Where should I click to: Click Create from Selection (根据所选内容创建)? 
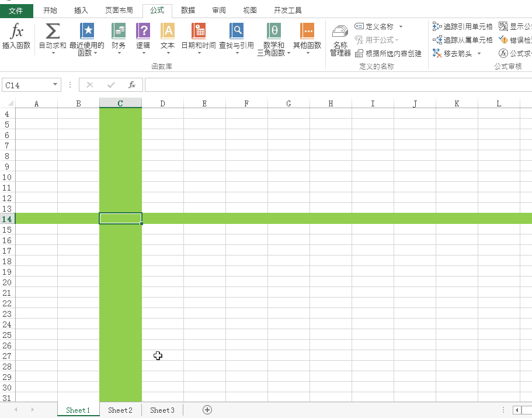388,53
